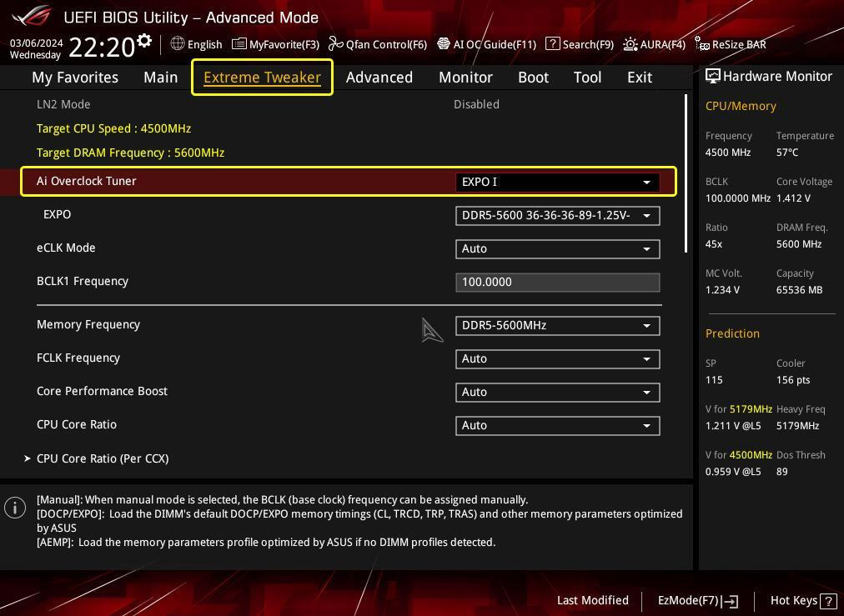Open Qfan Control fan icon
This screenshot has height=616, width=844.
(x=336, y=44)
